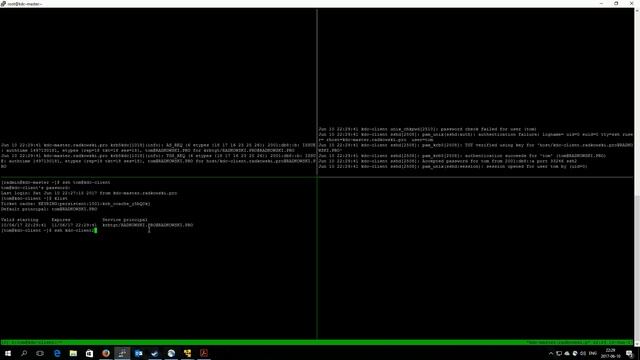The image size is (640, 360).
Task: Open the taskbar clock and date
Action: [x=610, y=353]
